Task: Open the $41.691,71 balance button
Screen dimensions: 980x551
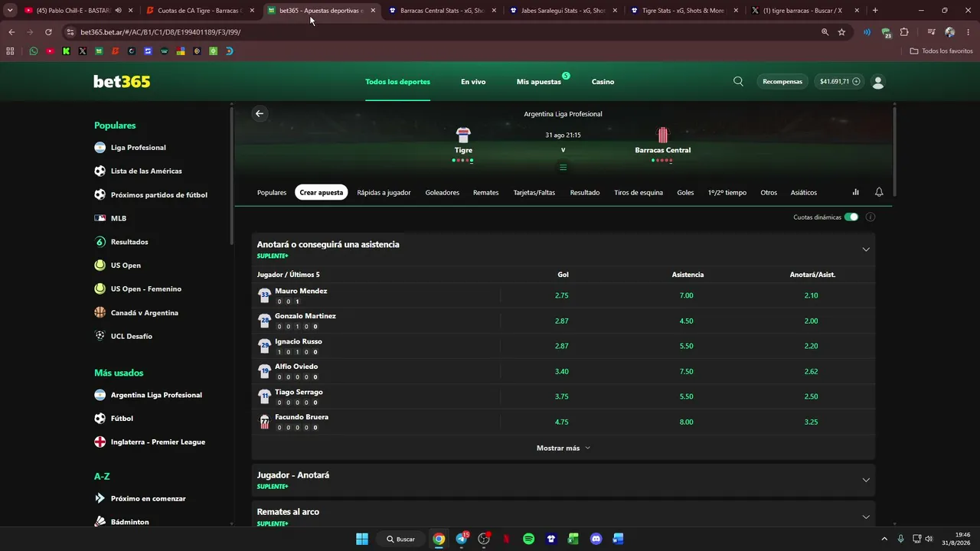Action: [x=840, y=81]
